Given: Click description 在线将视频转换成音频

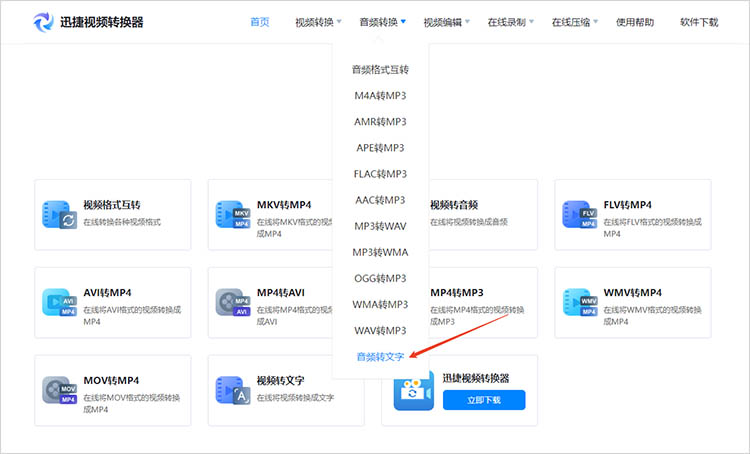Looking at the screenshot, I should (x=469, y=222).
